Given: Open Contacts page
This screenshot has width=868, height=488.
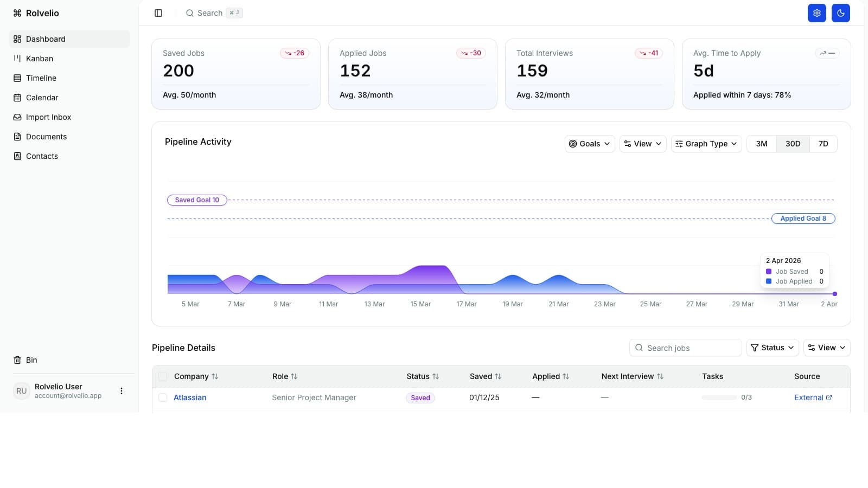Looking at the screenshot, I should (69, 156).
